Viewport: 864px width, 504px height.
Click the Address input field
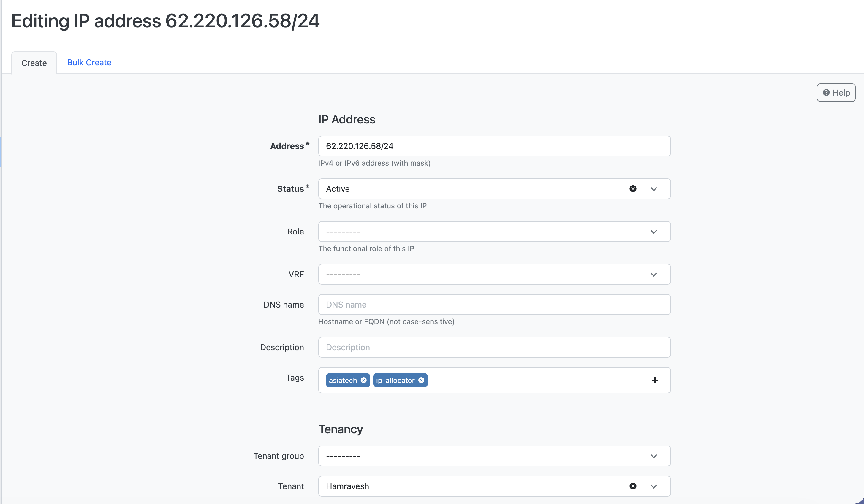tap(494, 146)
